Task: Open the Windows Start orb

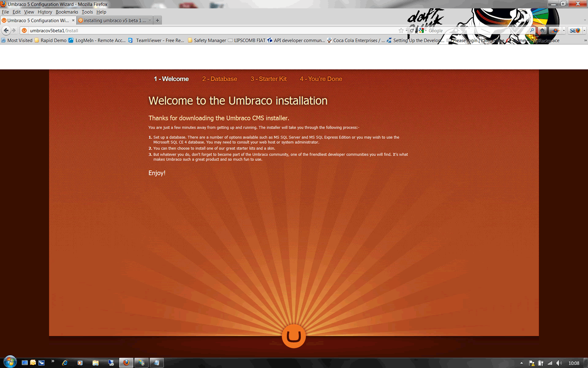Action: (x=9, y=363)
